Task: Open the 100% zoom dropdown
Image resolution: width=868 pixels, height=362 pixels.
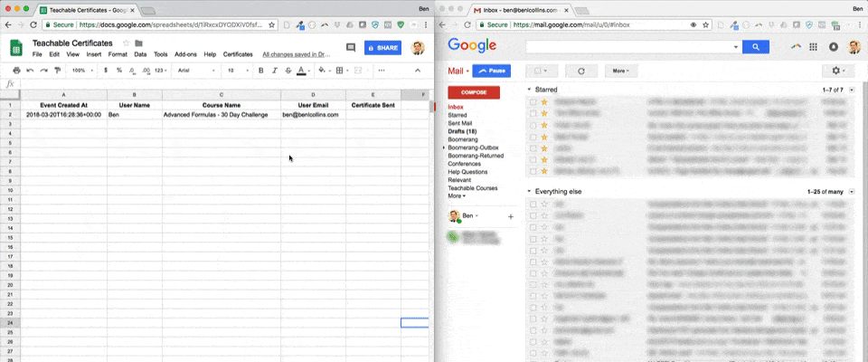Action: tap(82, 71)
